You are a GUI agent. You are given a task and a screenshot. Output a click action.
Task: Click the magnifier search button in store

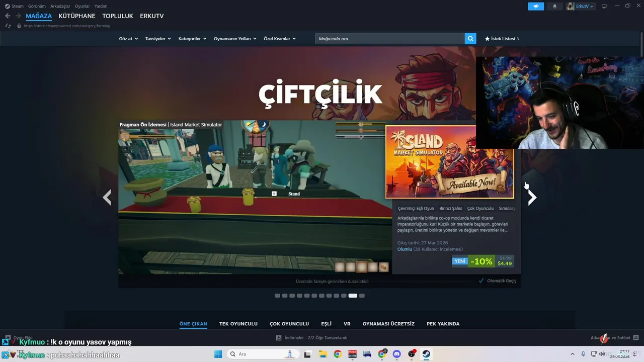[470, 39]
